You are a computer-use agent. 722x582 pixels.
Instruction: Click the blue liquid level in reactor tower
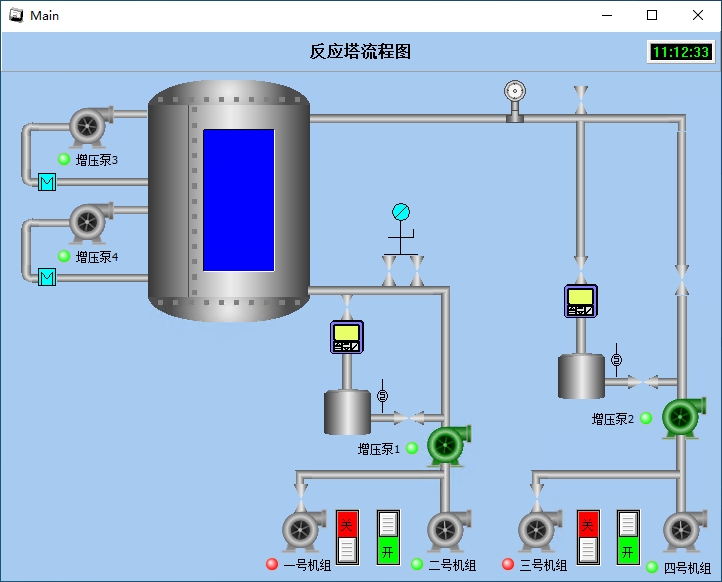[x=239, y=200]
